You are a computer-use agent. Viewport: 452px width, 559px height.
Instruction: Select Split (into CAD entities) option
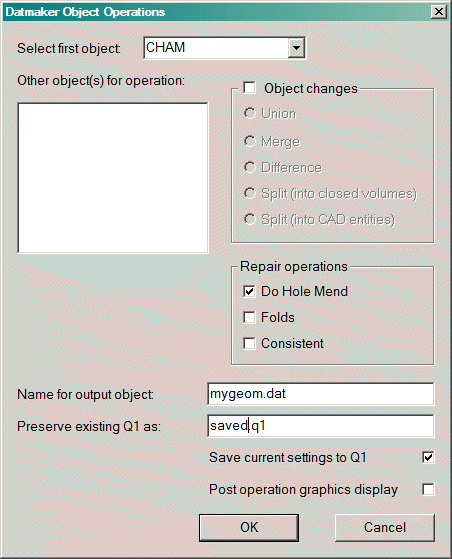pos(250,219)
